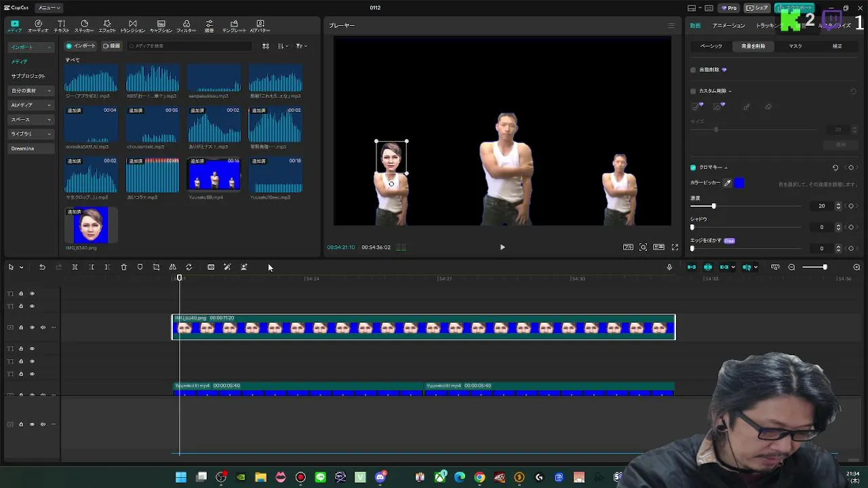Click the timeline zoom slider handle

[x=825, y=267]
